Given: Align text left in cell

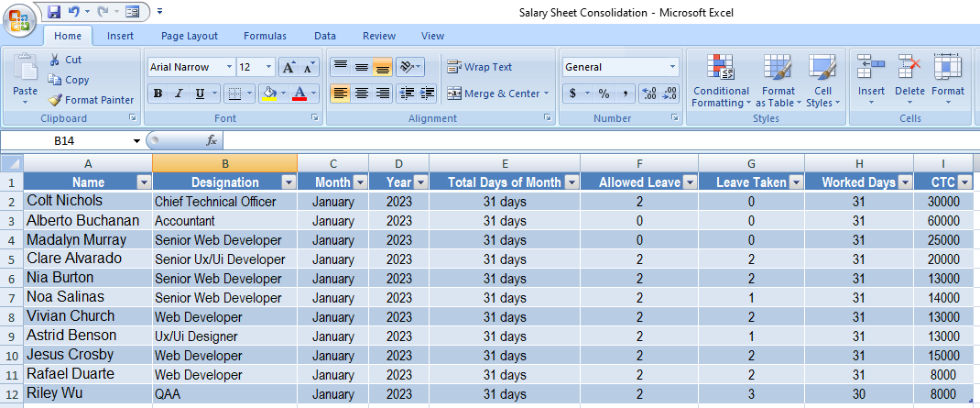Looking at the screenshot, I should 341,94.
